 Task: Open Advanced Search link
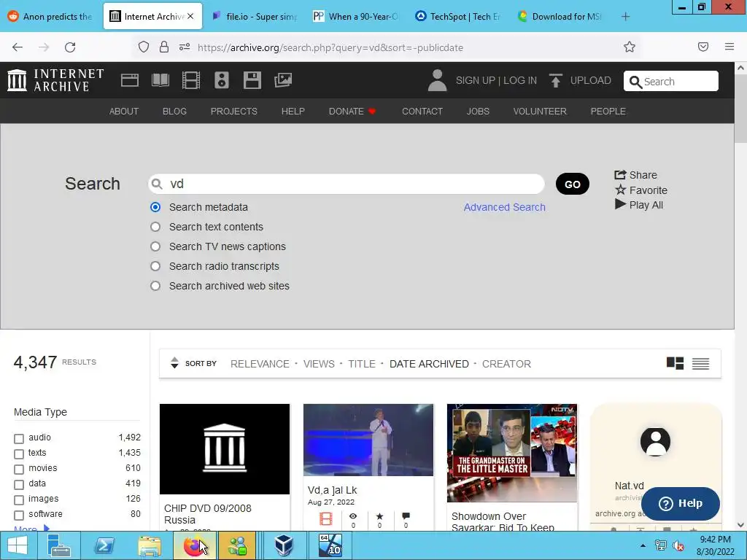point(505,207)
